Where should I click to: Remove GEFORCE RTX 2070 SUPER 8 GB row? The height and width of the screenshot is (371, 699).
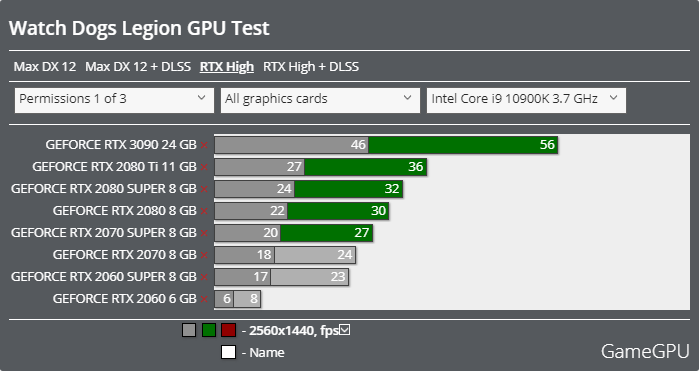(204, 233)
